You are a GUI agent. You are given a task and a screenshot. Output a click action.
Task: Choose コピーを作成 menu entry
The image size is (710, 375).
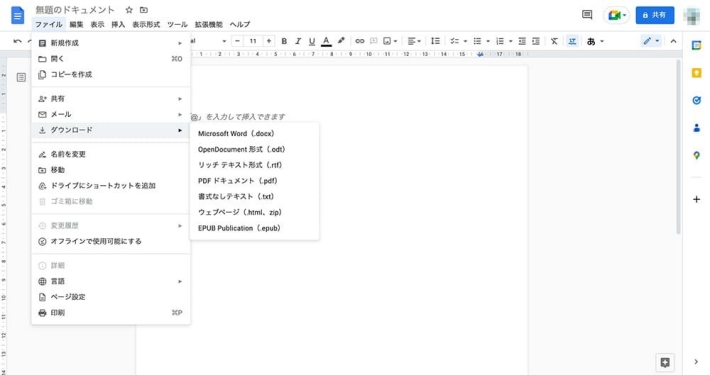(x=111, y=74)
